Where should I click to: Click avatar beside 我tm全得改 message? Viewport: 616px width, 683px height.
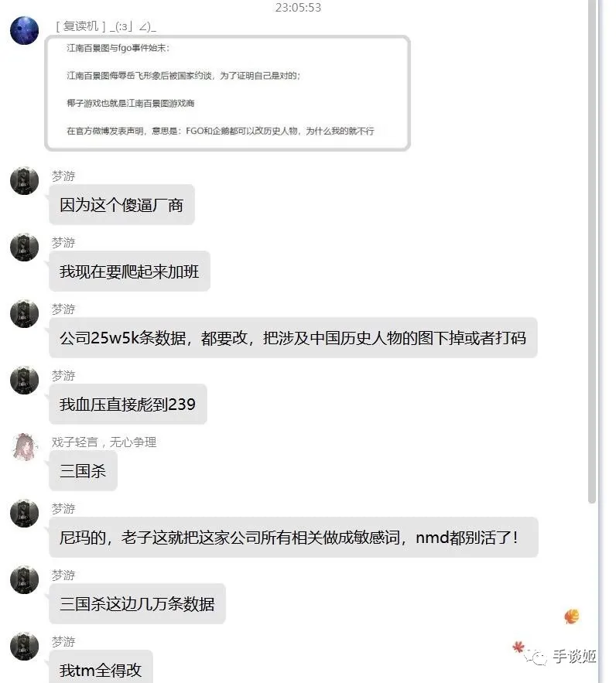click(25, 646)
